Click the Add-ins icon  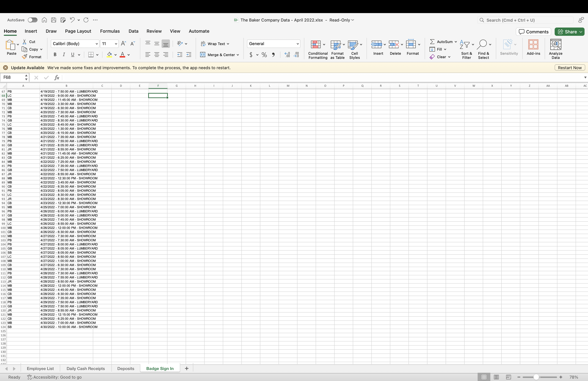pyautogui.click(x=533, y=45)
